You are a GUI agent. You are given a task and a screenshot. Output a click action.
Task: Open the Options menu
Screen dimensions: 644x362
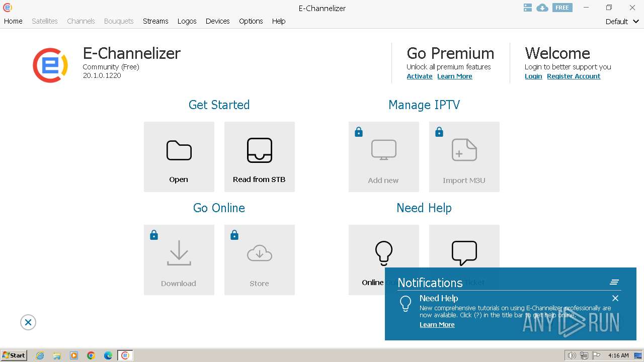click(251, 21)
